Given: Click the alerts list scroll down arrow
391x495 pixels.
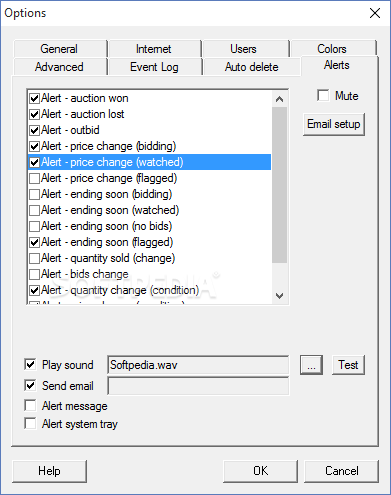Looking at the screenshot, I should tap(279, 295).
